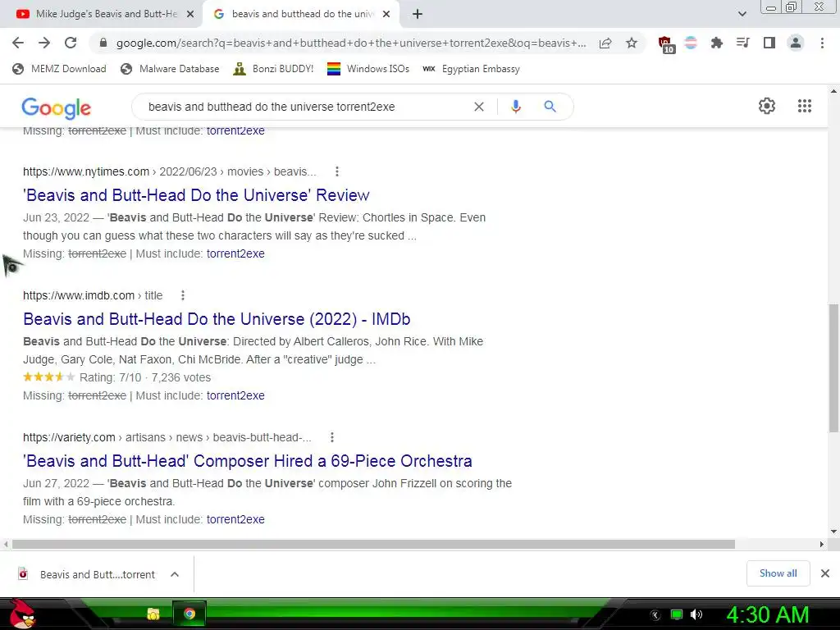Open the striped flag extension icon
The height and width of the screenshot is (630, 840).
(x=691, y=43)
